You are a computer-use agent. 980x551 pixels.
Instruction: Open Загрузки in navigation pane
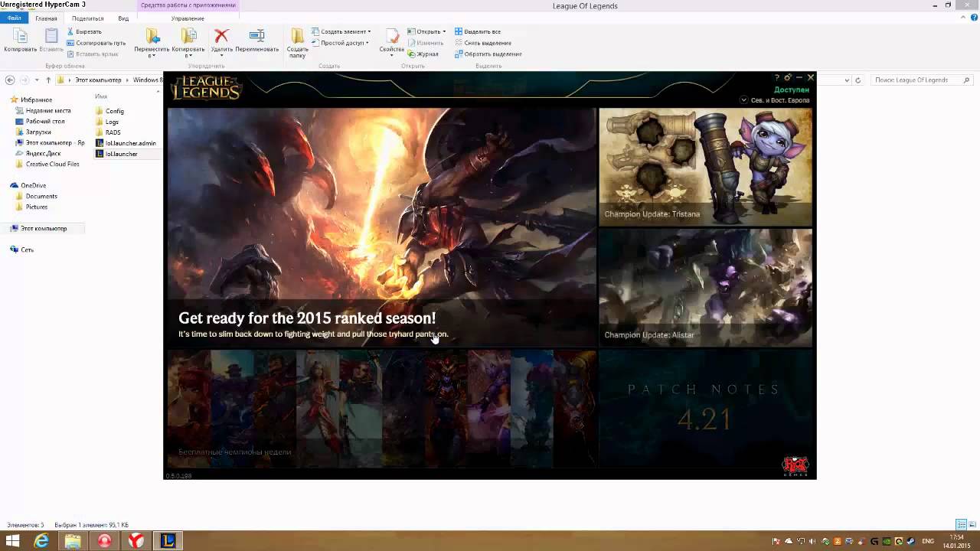(x=38, y=132)
